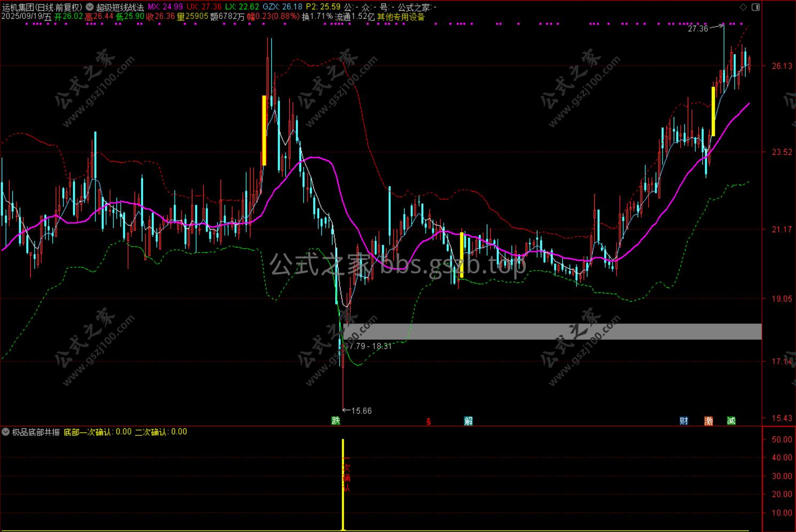Click the stock title 运机集团(日线,前复权)
The image size is (796, 532).
pyautogui.click(x=42, y=7)
